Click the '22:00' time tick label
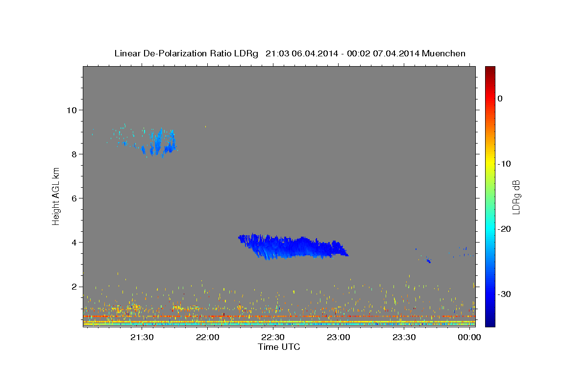 pos(207,338)
